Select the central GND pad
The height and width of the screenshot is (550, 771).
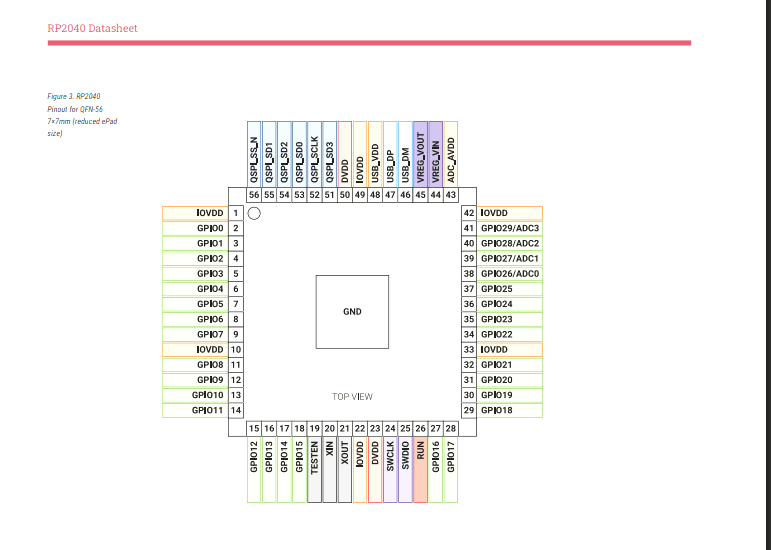click(352, 312)
